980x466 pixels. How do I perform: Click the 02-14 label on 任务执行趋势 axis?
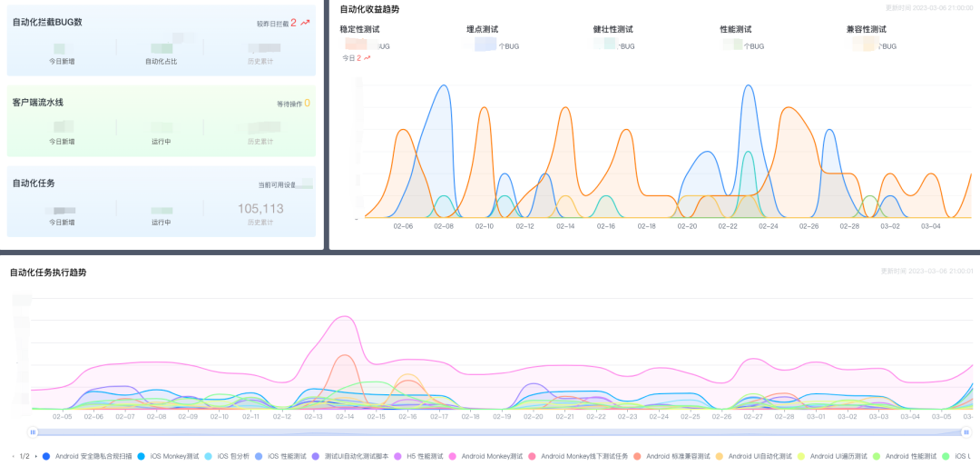point(345,417)
